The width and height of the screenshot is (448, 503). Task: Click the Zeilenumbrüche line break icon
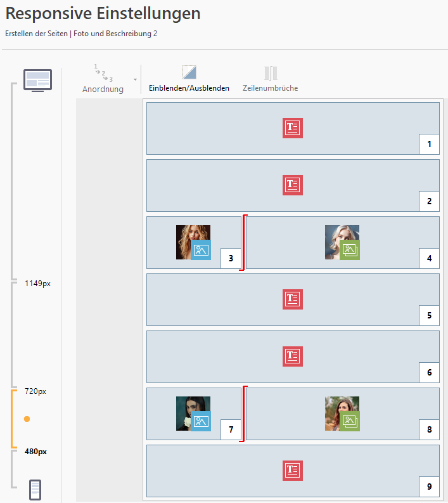(271, 72)
